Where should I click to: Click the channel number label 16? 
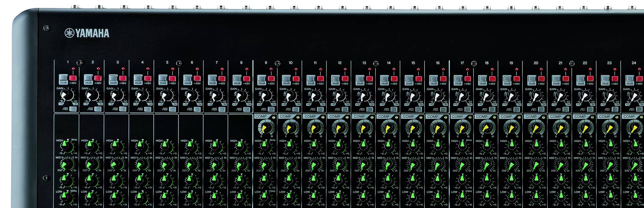click(437, 63)
